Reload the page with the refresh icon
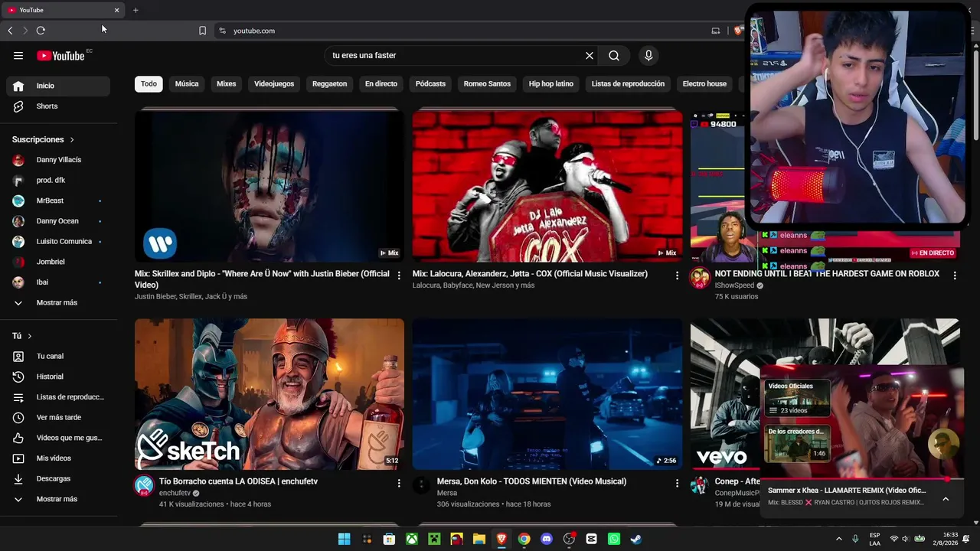 [41, 31]
